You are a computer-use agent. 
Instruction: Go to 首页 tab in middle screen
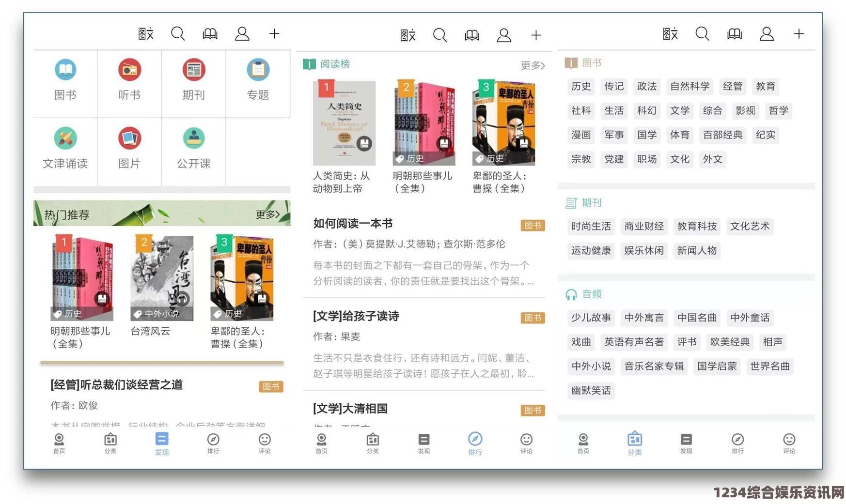(x=322, y=443)
